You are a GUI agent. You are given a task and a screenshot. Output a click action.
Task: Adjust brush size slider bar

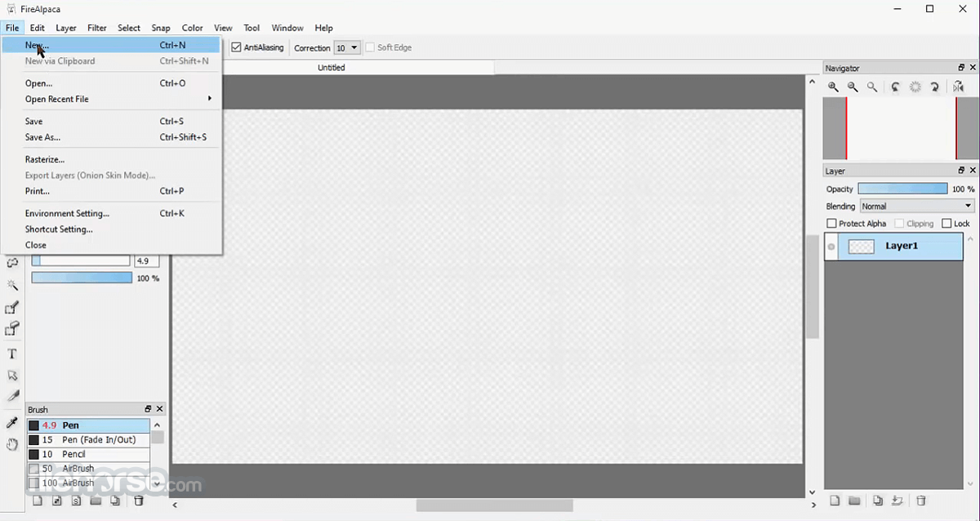click(81, 261)
